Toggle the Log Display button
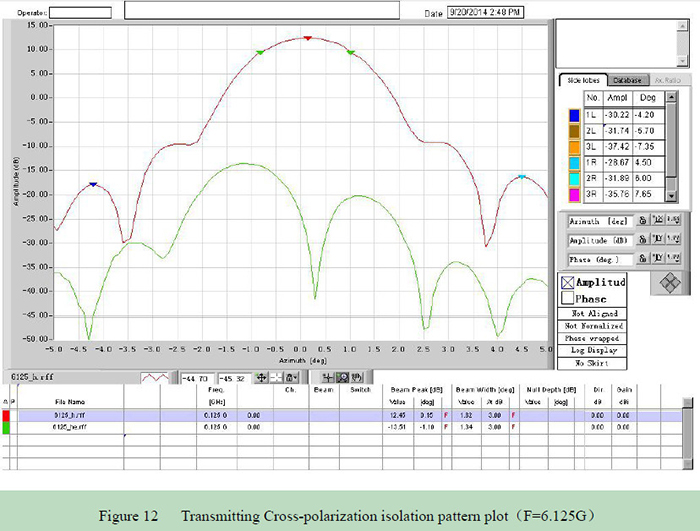The height and width of the screenshot is (531, 700). tap(592, 351)
